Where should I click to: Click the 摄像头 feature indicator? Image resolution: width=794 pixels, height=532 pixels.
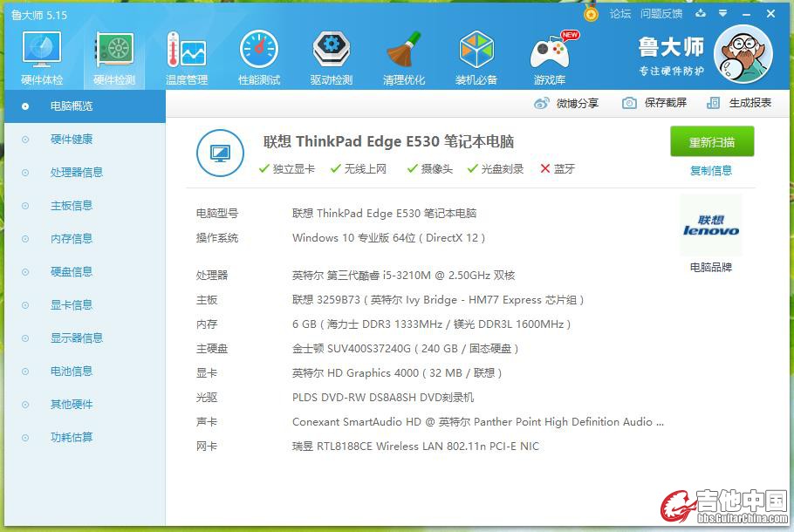click(x=430, y=169)
